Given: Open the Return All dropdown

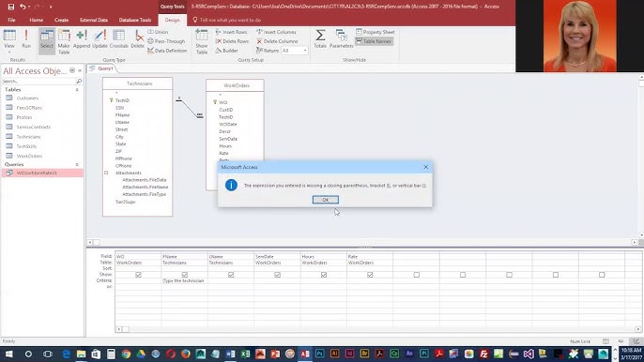Looking at the screenshot, I should click(305, 51).
